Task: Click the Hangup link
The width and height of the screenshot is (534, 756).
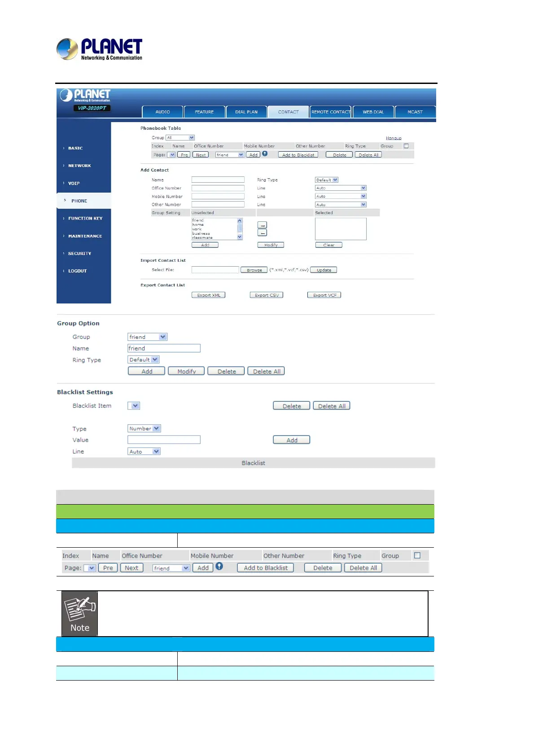Action: pyautogui.click(x=394, y=138)
